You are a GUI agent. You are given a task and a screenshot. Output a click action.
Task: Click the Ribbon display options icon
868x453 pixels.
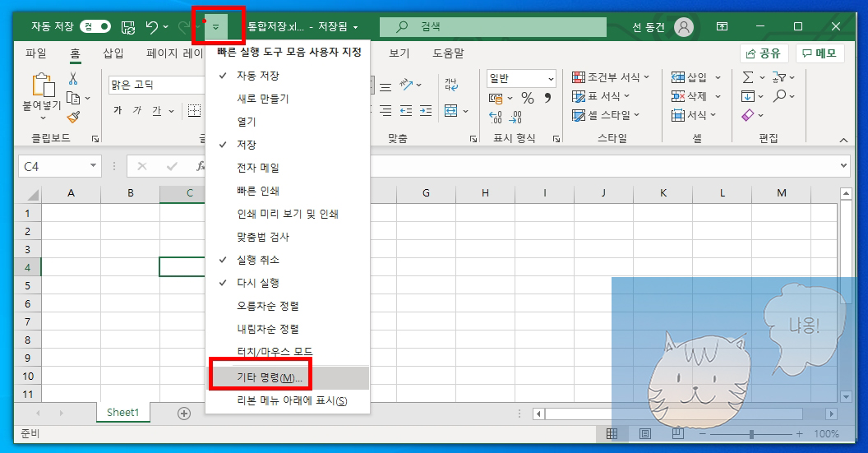pos(722,26)
